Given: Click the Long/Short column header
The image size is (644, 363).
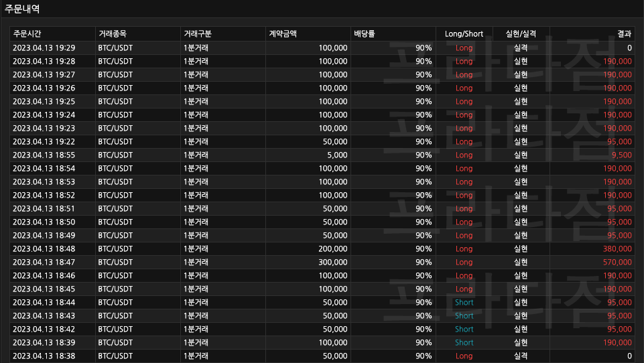Looking at the screenshot, I should pyautogui.click(x=464, y=33).
